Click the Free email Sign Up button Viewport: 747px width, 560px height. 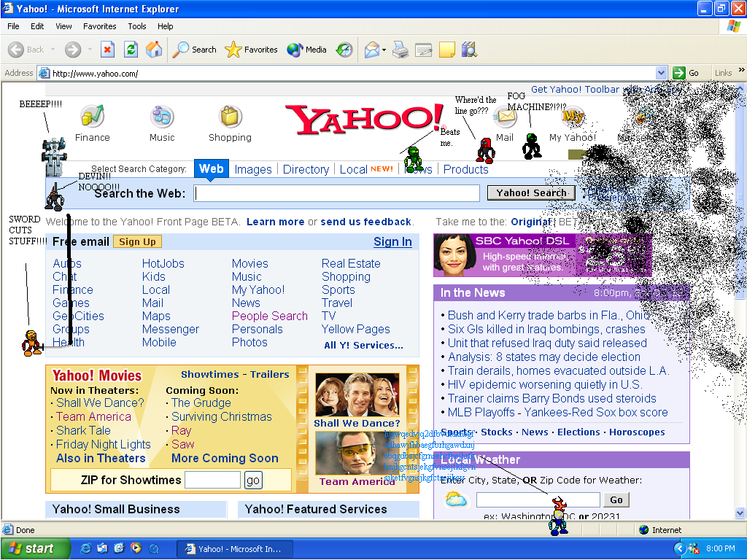[137, 242]
